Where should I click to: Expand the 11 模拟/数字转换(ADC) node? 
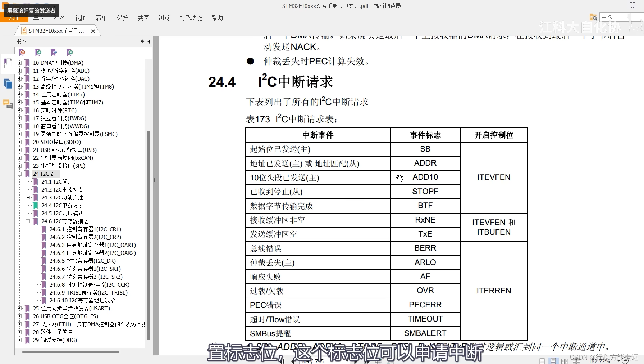click(x=20, y=71)
